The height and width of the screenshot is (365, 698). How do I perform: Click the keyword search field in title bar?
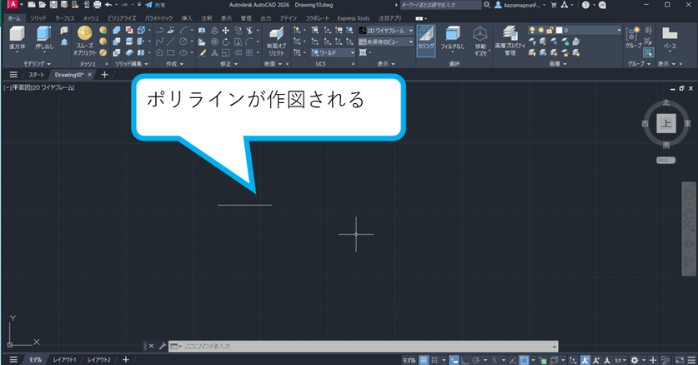coord(440,5)
